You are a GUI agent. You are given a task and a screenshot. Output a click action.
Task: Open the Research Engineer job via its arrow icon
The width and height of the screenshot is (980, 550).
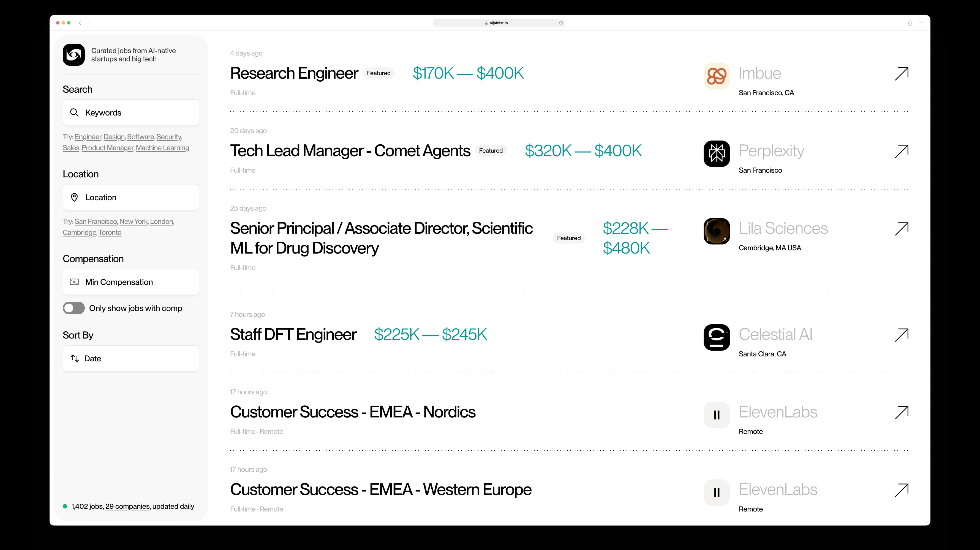[902, 73]
